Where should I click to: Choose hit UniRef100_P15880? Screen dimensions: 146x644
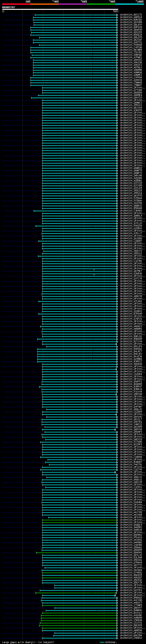131,201
